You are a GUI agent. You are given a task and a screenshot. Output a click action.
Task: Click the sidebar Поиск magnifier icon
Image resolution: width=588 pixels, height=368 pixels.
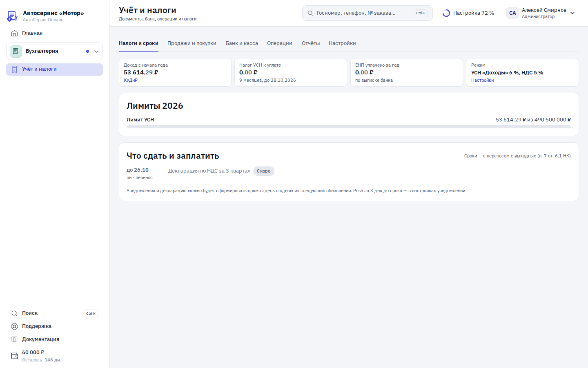(14, 313)
